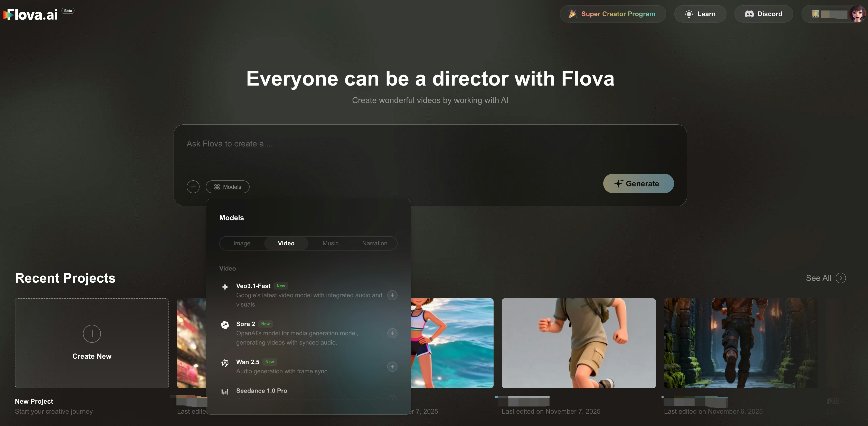Screen dimensions: 868x426
Task: Click the Flova.ai logo
Action: [30, 14]
